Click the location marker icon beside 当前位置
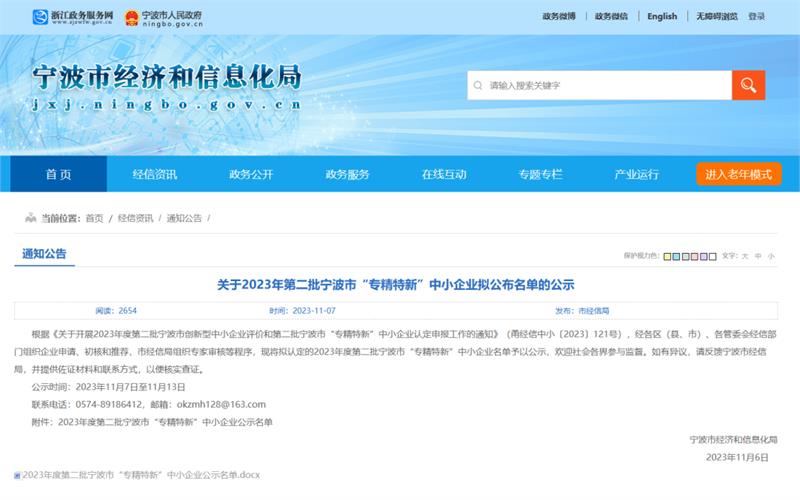The width and height of the screenshot is (800, 500). pos(31,218)
